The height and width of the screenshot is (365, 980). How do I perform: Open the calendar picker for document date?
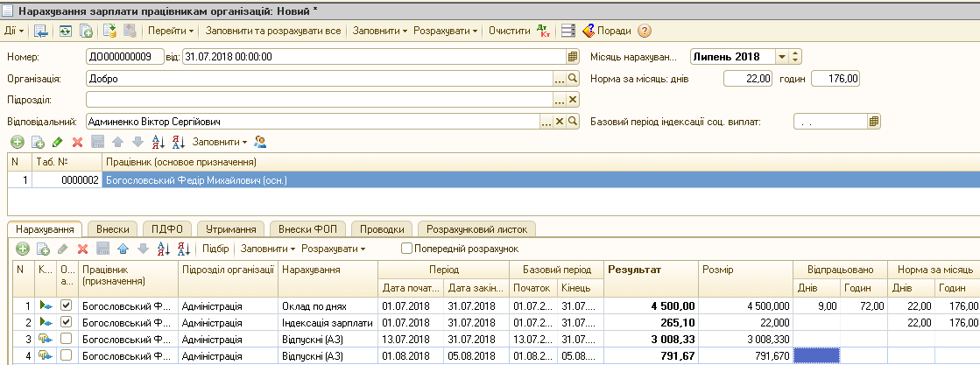point(573,57)
